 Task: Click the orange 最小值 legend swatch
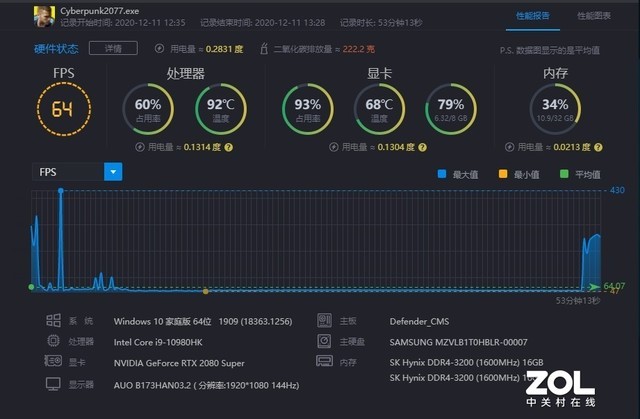tap(503, 174)
